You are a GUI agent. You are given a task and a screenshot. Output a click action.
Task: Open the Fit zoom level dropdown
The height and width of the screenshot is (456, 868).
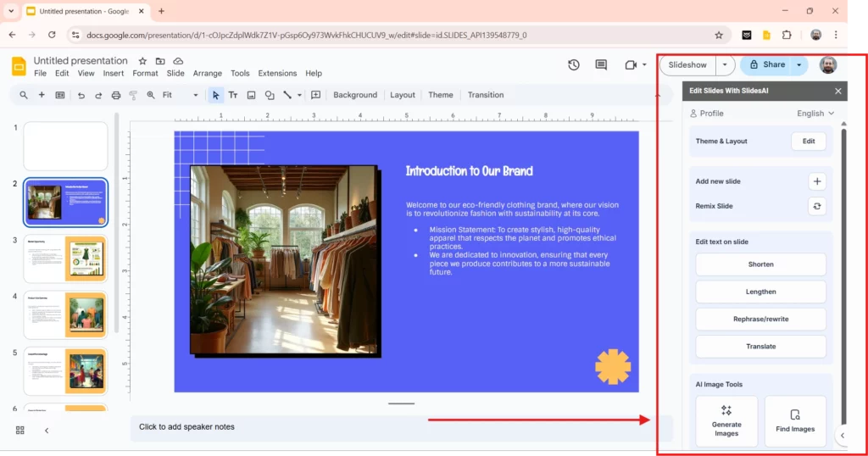[x=180, y=96]
